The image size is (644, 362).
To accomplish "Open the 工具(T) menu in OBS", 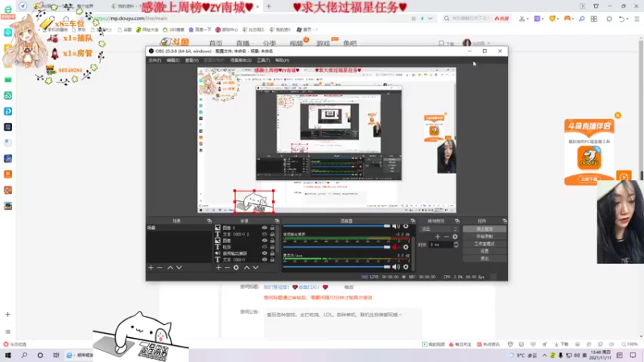I will click(x=263, y=60).
